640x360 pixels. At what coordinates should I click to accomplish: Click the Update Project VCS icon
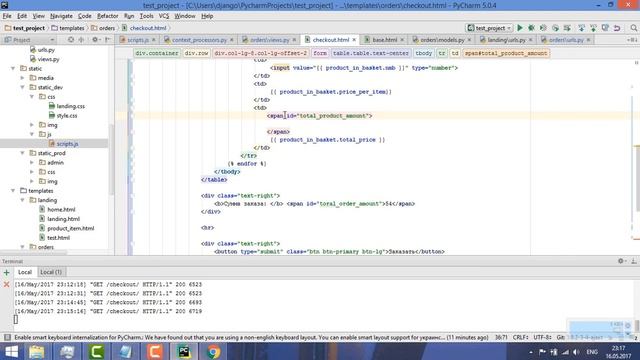pyautogui.click(x=582, y=28)
